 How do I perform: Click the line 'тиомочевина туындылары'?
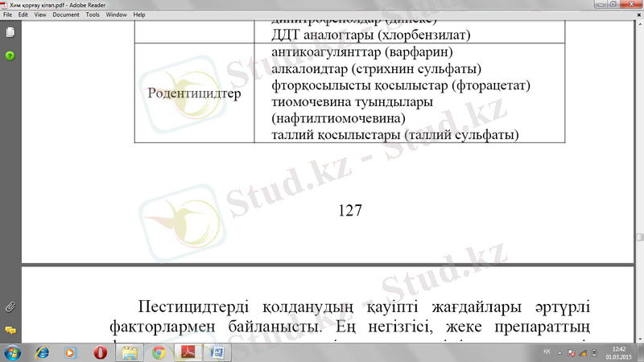coord(352,101)
